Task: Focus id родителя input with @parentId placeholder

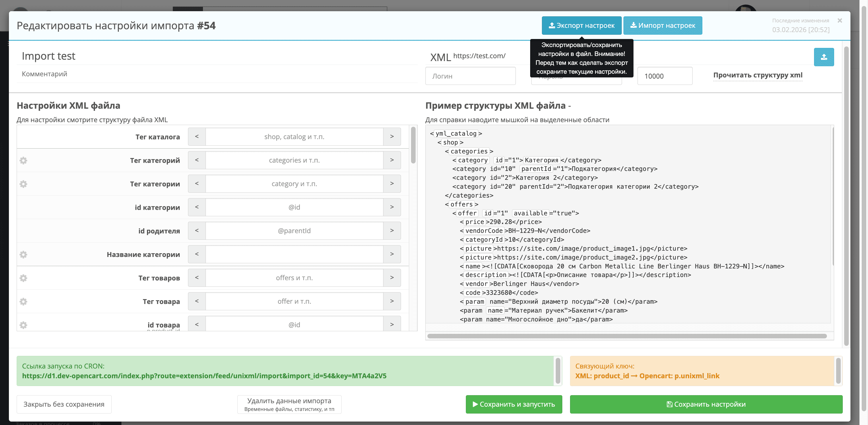Action: (x=294, y=231)
